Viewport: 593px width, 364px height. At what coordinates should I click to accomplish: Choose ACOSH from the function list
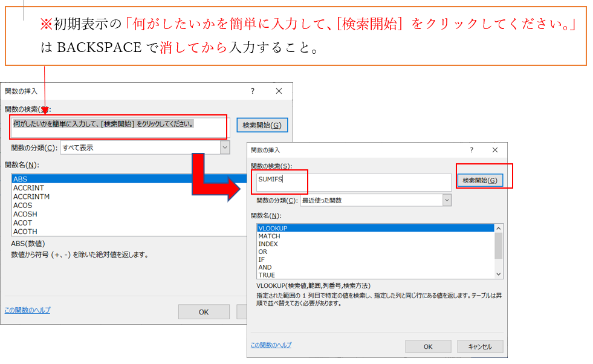pos(25,214)
